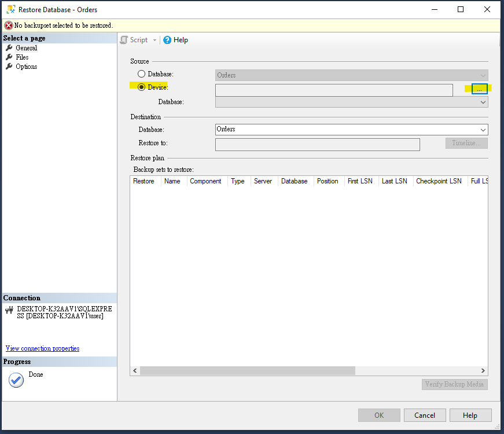This screenshot has width=504, height=434.
Task: Open Help via the blue question mark icon
Action: pyautogui.click(x=167, y=40)
